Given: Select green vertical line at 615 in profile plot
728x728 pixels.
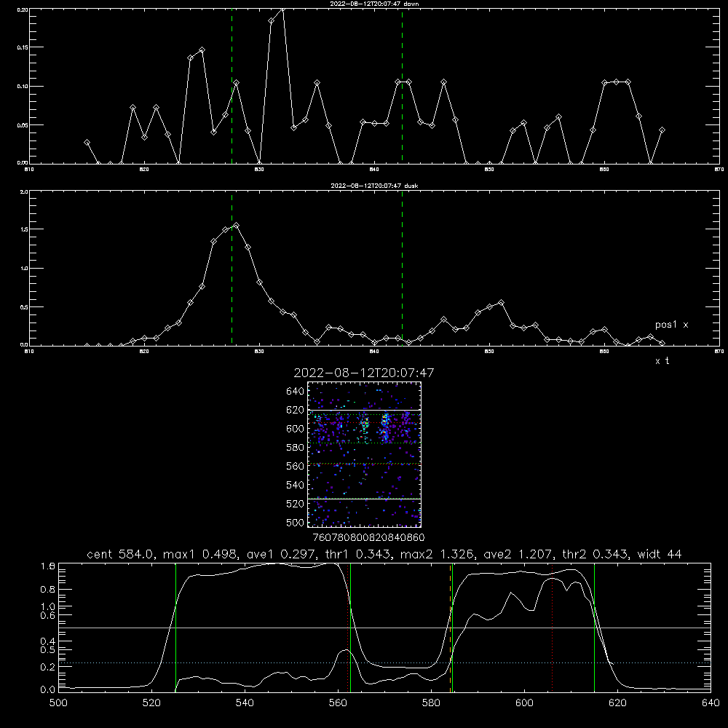Looking at the screenshot, I should (594, 628).
